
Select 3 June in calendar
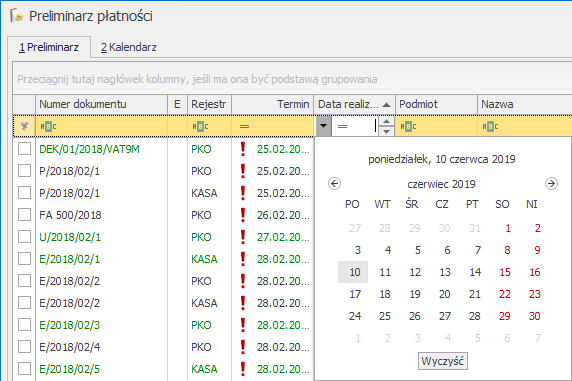tap(358, 250)
